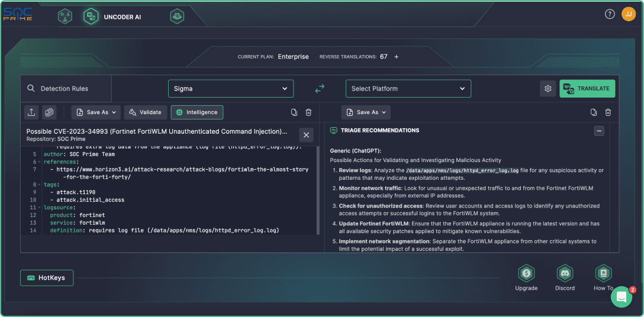Open the live chat bubble widget
644x317 pixels.
pos(621,297)
